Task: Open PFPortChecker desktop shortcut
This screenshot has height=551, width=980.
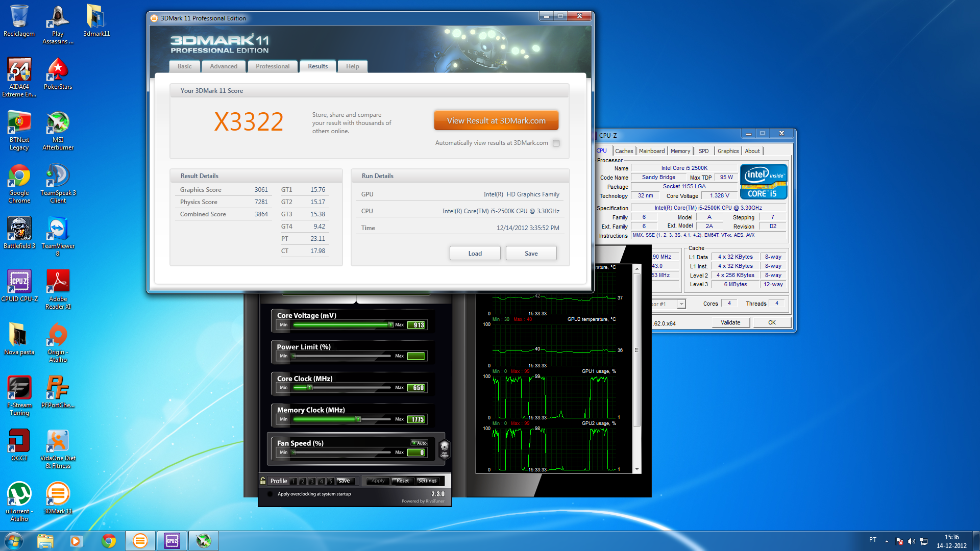Action: 58,391
